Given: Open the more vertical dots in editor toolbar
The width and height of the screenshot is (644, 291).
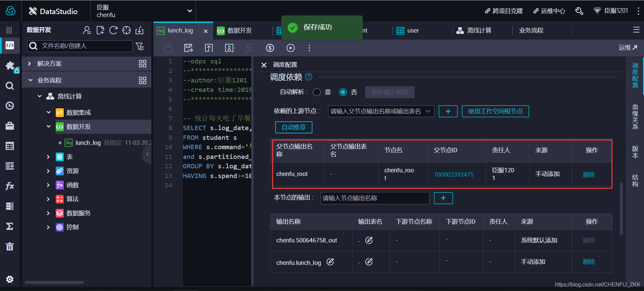Looking at the screenshot, I should pyautogui.click(x=309, y=48).
